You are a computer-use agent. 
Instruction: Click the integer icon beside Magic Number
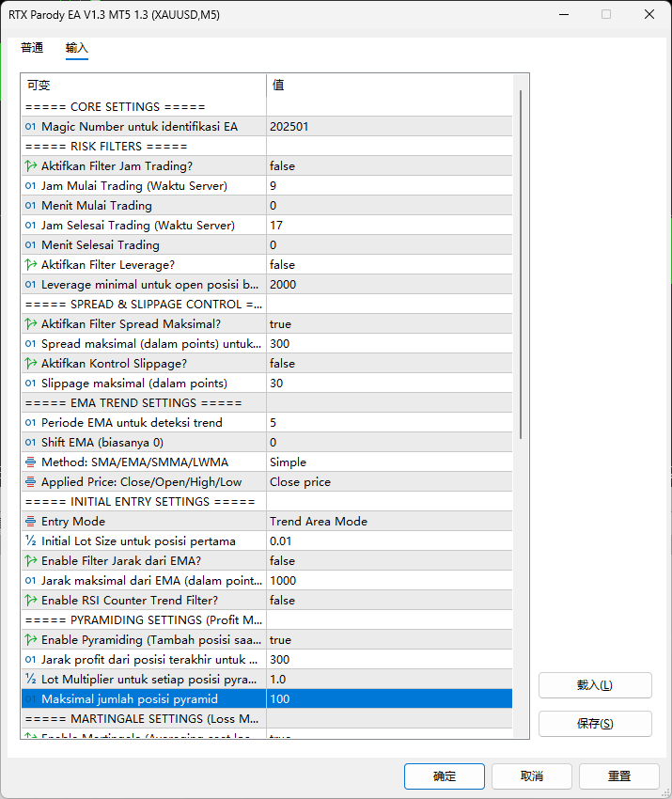30,127
